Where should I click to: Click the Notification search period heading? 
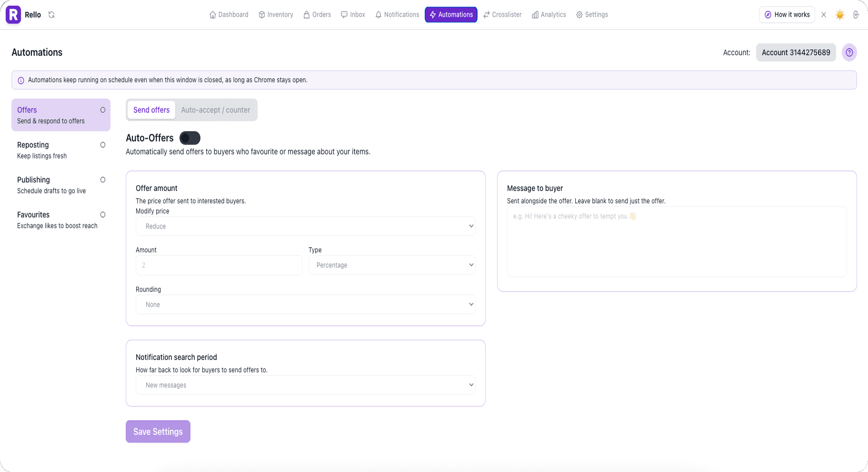pos(176,357)
